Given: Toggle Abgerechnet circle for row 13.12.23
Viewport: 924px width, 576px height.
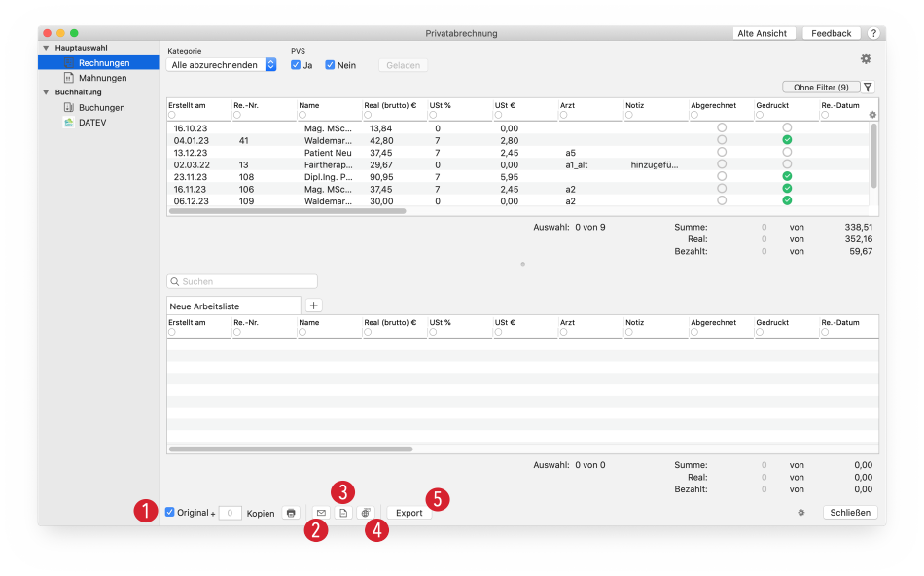Looking at the screenshot, I should pyautogui.click(x=722, y=152).
